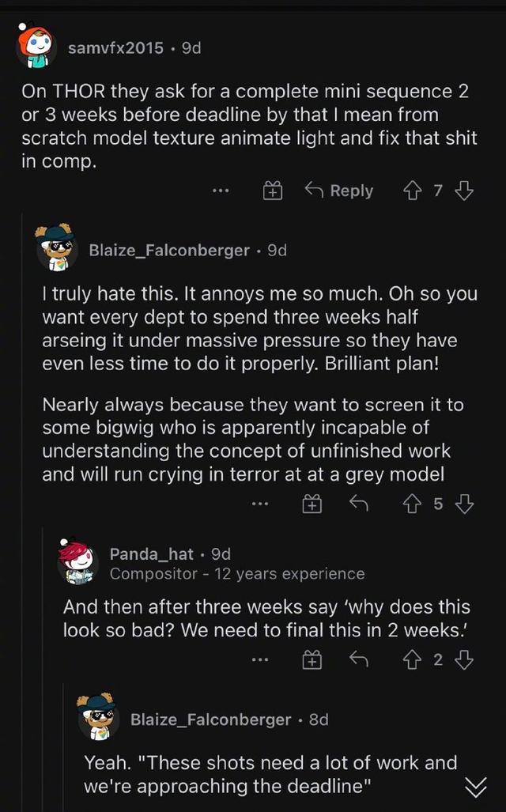Open Blaize_Falconberger username on 8d reply
The width and height of the screenshot is (506, 812).
coord(211,719)
